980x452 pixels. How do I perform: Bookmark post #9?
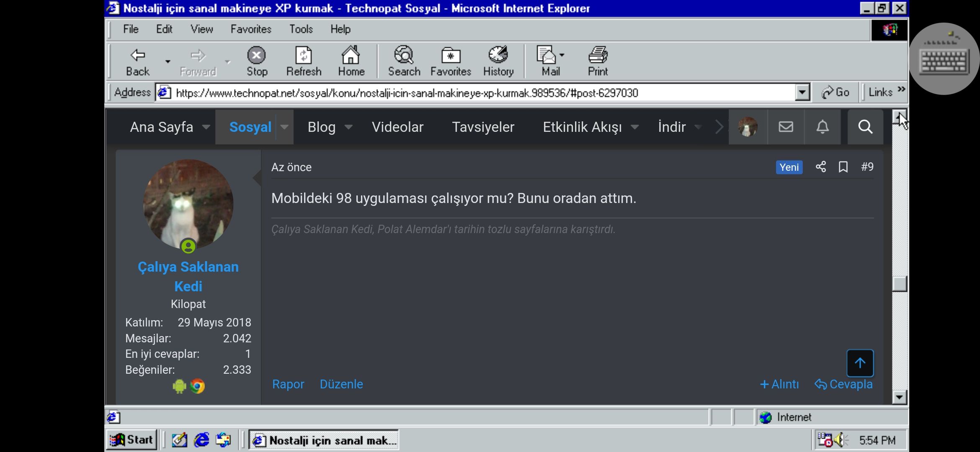[x=843, y=167]
